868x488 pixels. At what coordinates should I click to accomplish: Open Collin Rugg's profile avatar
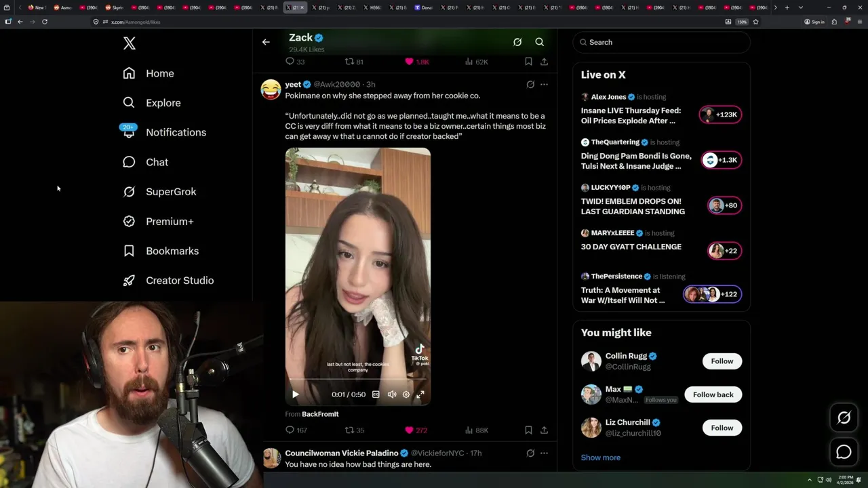point(591,361)
